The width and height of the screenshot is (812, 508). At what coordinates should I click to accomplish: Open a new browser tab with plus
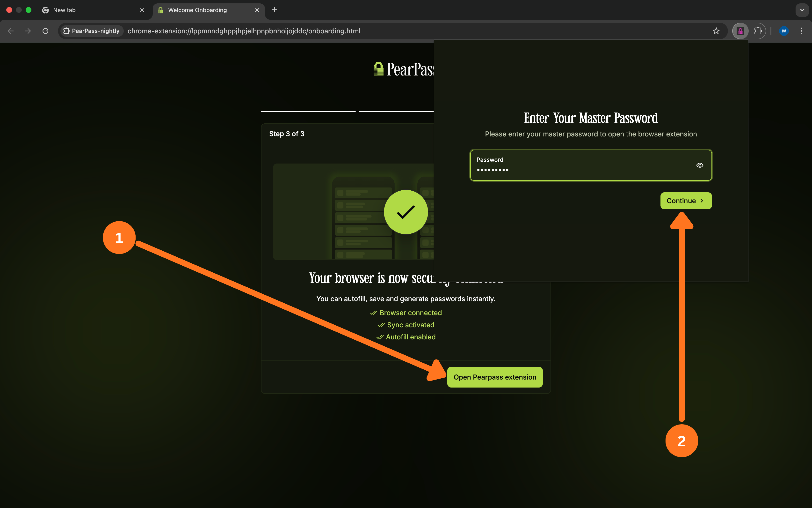coord(275,10)
